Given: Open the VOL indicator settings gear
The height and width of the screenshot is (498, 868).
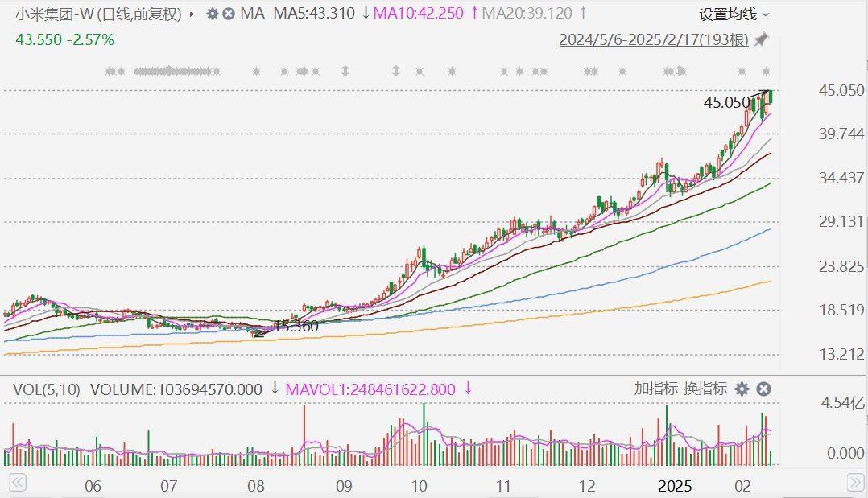Looking at the screenshot, I should (742, 389).
